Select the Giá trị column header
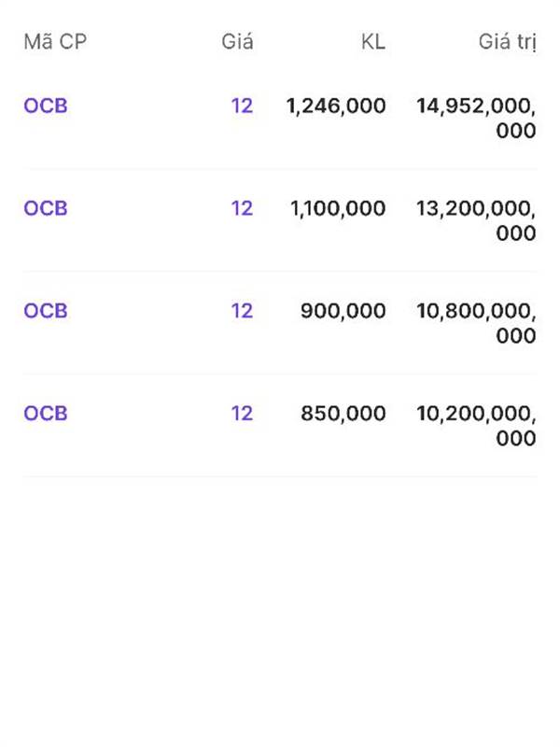 click(507, 42)
